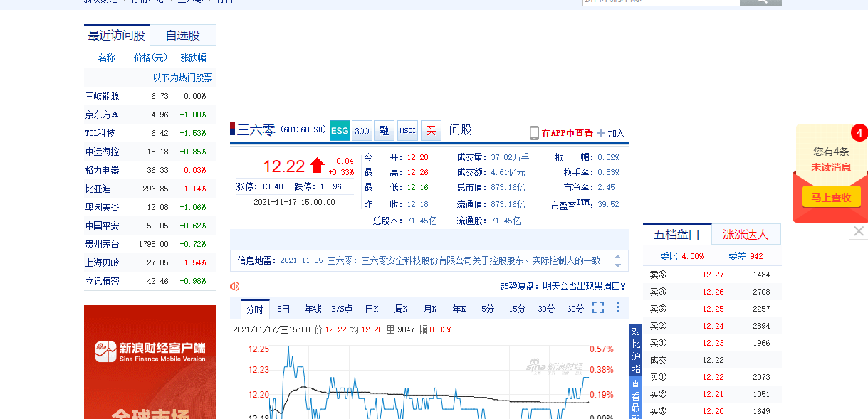Image resolution: width=868 pixels, height=419 pixels.
Task: Click the 300 index badge
Action: click(x=362, y=130)
